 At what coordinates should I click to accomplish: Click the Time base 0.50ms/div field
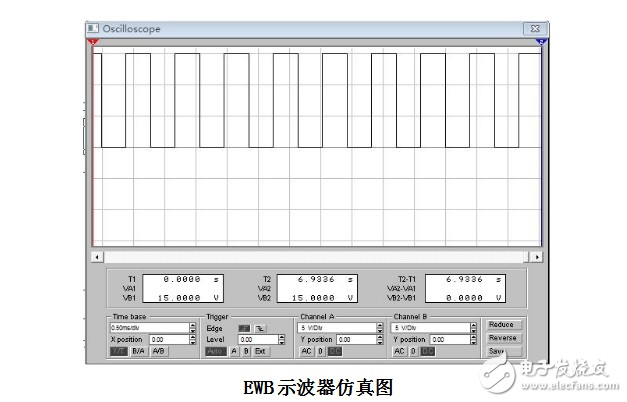pos(150,328)
